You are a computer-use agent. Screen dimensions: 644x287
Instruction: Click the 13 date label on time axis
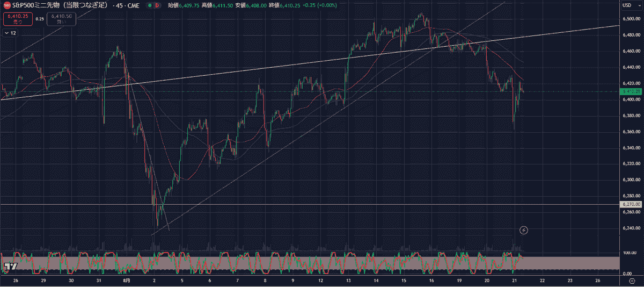pyautogui.click(x=348, y=281)
